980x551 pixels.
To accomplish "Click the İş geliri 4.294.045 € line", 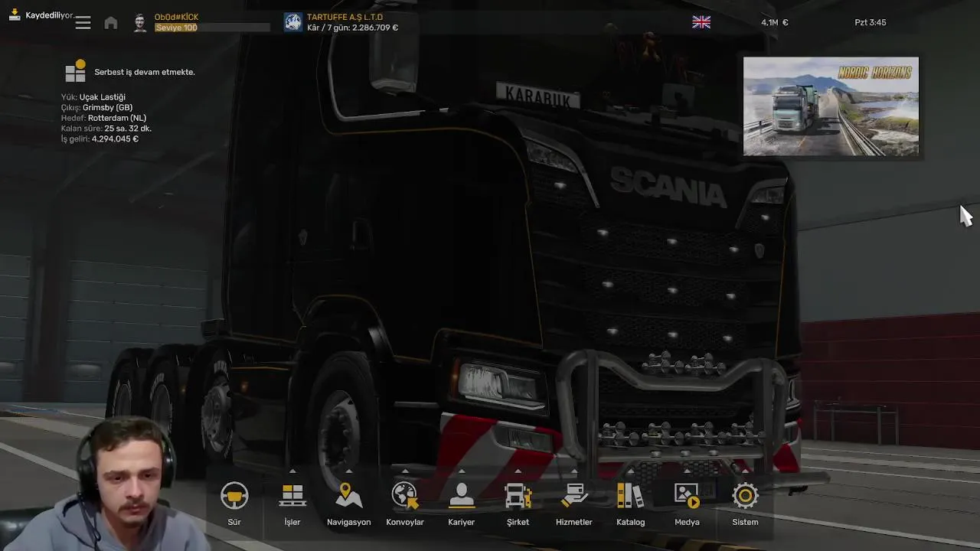I will (100, 139).
